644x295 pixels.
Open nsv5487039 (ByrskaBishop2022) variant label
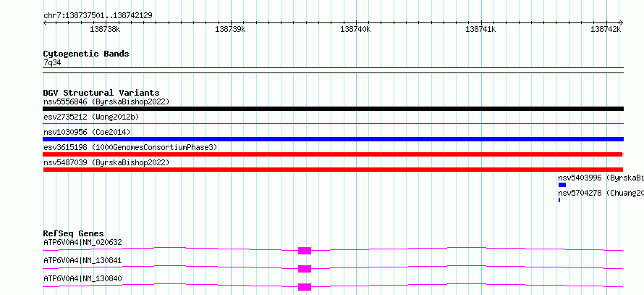pos(106,162)
